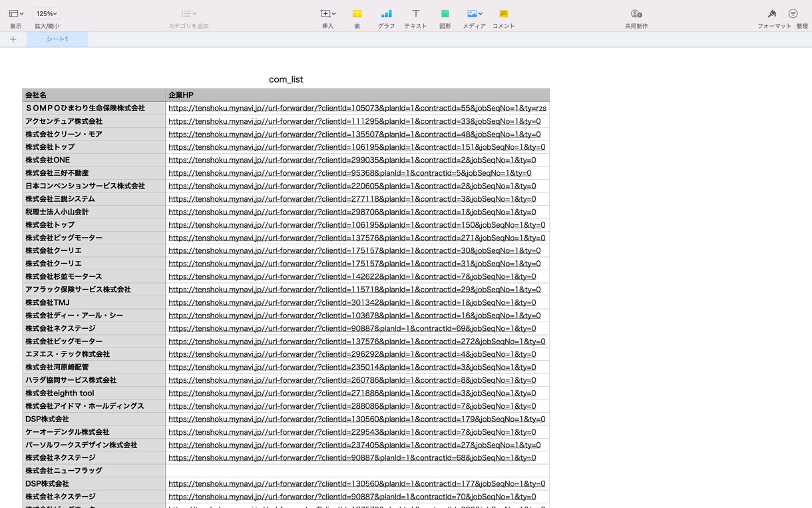Click the 企業HP column header cell
The width and height of the screenshot is (812, 508).
coord(358,95)
